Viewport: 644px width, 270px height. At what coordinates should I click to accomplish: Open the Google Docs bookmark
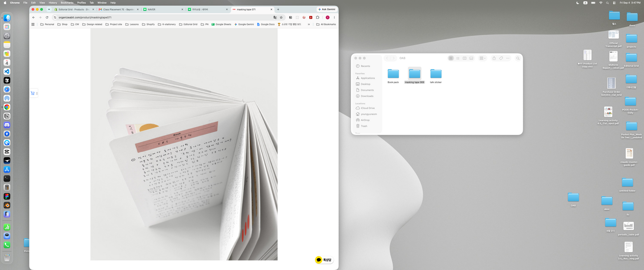point(266,24)
